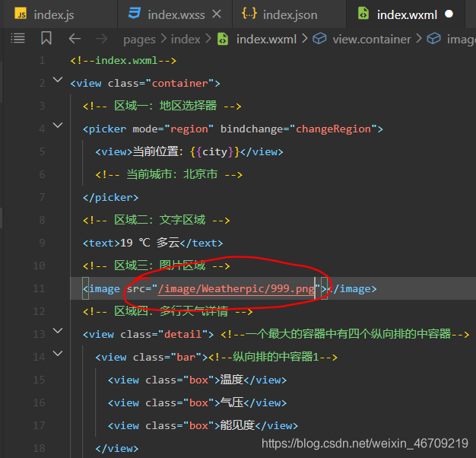
Task: Collapse the view container fold on line 2
Action: [58, 80]
